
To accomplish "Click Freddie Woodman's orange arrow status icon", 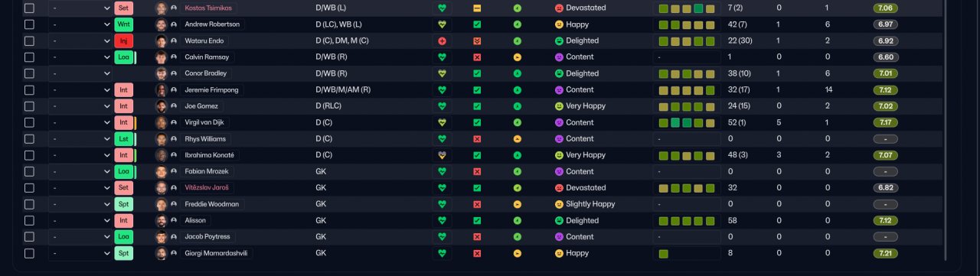I will (517, 204).
